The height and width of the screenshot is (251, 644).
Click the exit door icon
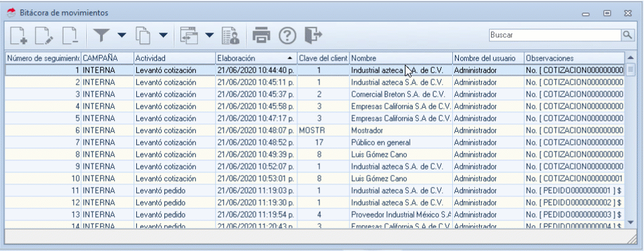coord(313,35)
